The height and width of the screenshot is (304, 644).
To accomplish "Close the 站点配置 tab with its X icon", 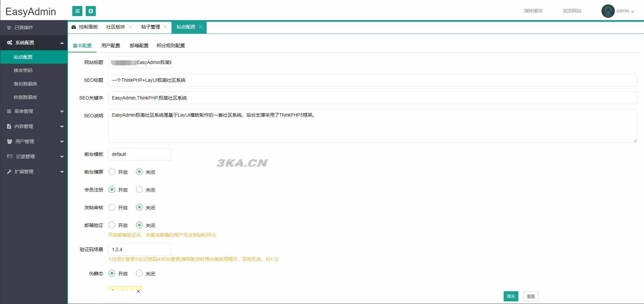I will 201,27.
